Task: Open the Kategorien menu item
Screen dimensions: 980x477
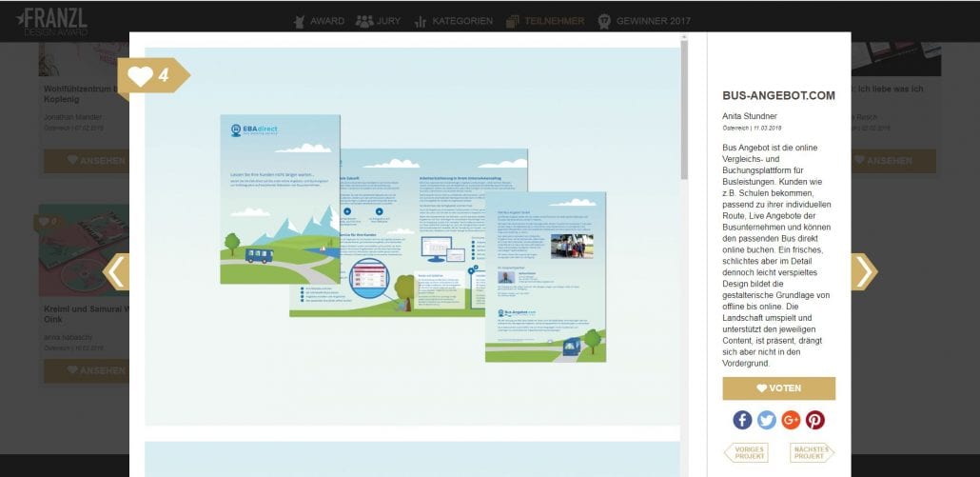Action: pos(453,21)
